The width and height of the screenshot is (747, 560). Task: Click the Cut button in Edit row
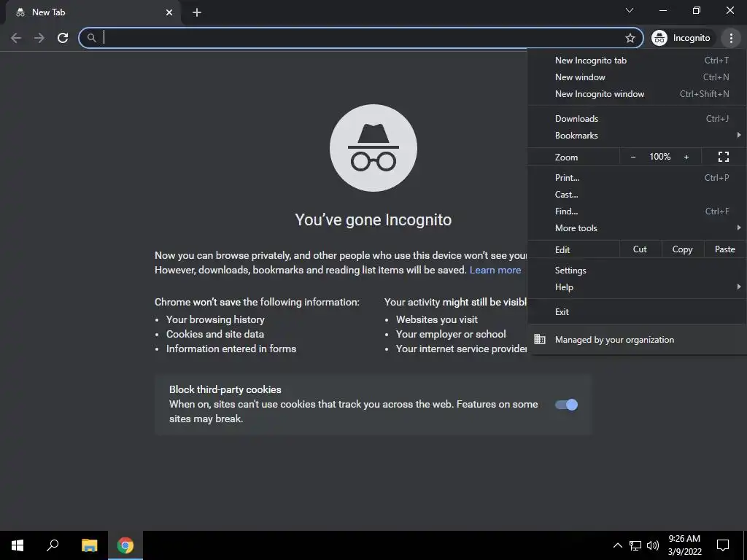click(x=640, y=249)
